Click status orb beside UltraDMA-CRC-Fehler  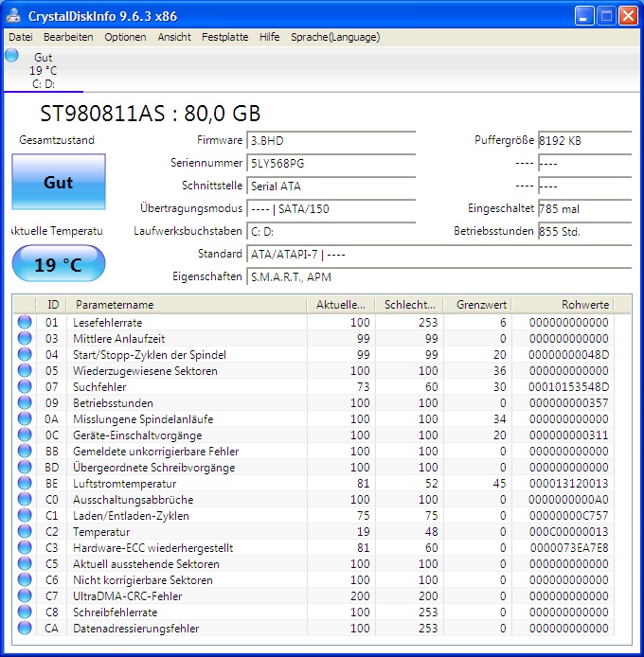tap(24, 596)
